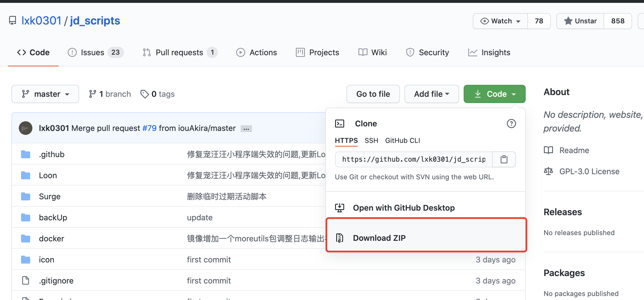The height and width of the screenshot is (300, 644).
Task: Open 'first commit' message in icon row
Action: 209,260
